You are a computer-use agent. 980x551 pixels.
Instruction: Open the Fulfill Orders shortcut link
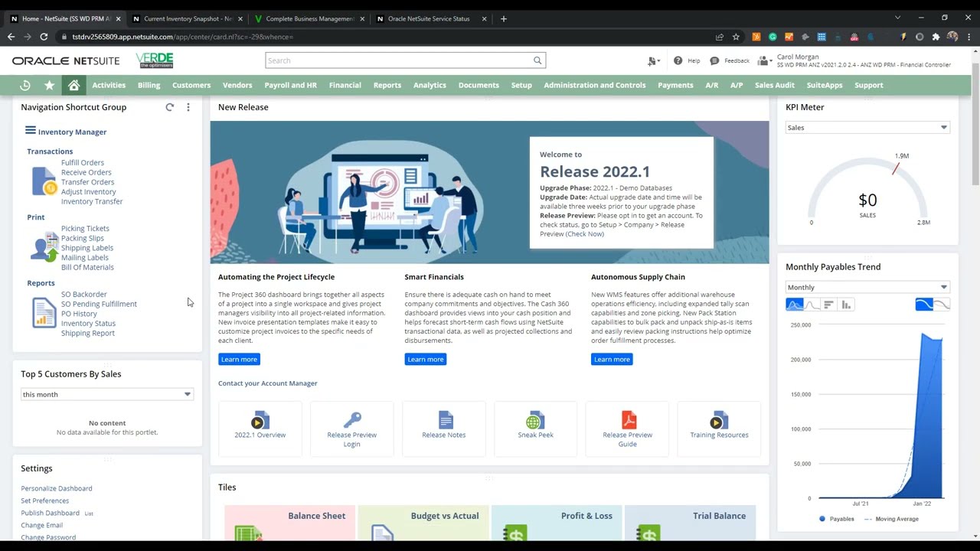coord(83,162)
